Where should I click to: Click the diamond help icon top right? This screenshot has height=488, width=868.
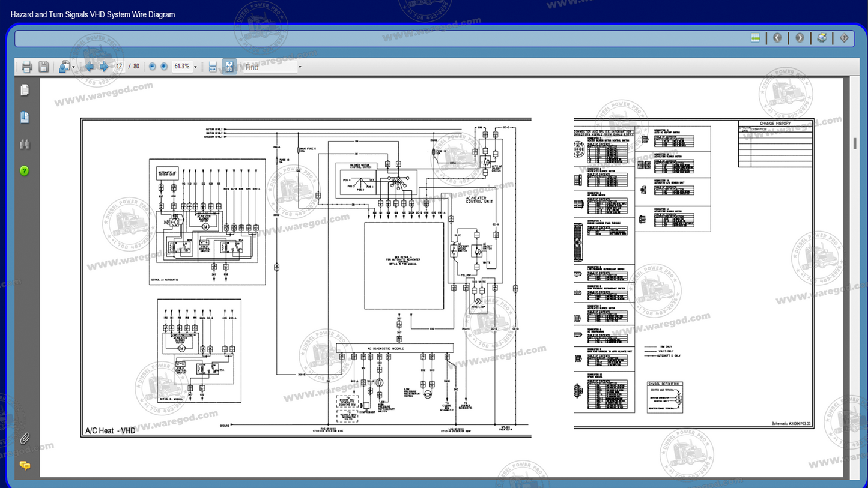[x=843, y=38]
